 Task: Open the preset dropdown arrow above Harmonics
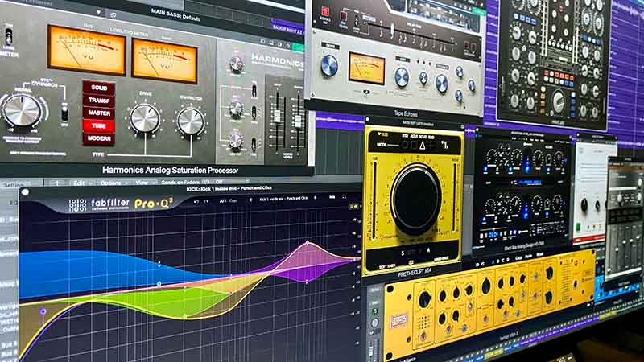pos(98,12)
